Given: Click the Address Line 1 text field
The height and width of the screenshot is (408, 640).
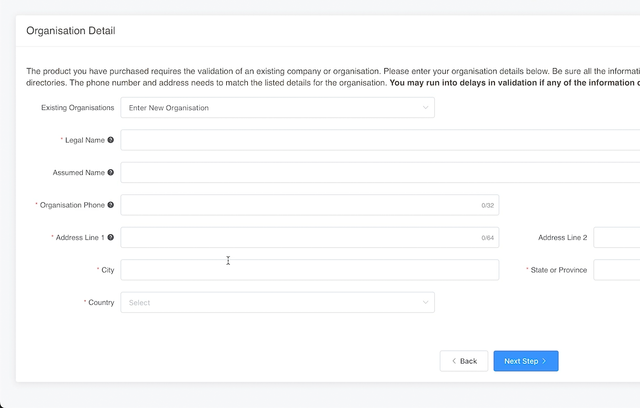Looking at the screenshot, I should (300, 238).
